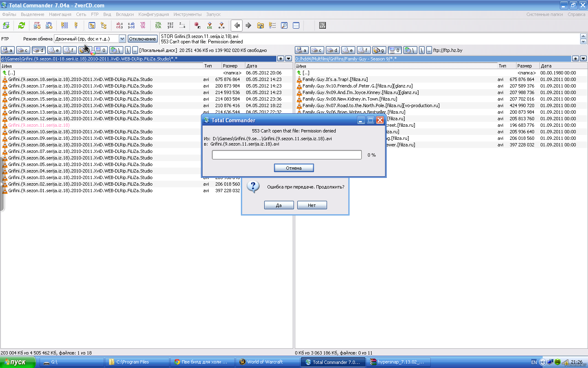Sort by extension using x.ab y.cd icon
The image size is (588, 368).
point(131,25)
